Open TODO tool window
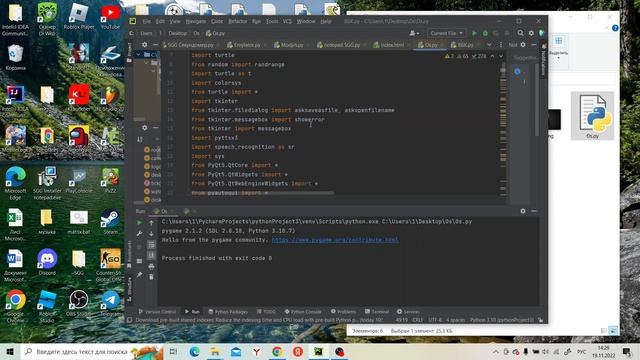This screenshot has width=640, height=360. tap(266, 311)
